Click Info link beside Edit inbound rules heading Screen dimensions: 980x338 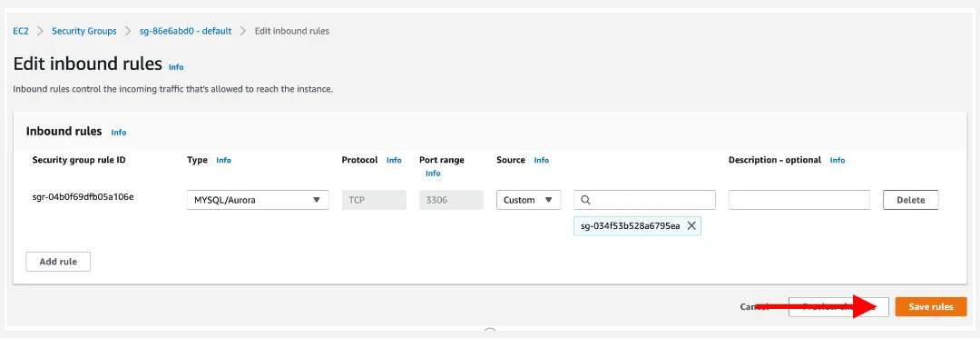tap(176, 67)
